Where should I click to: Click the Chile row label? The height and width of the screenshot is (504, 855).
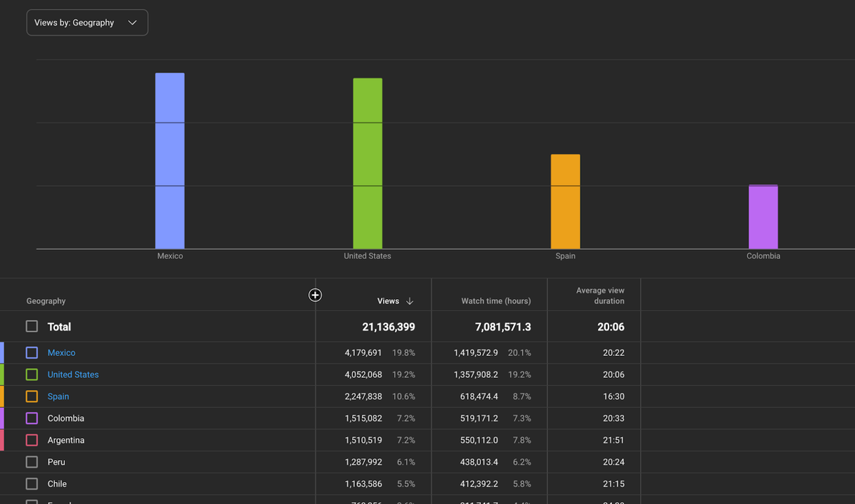point(57,484)
